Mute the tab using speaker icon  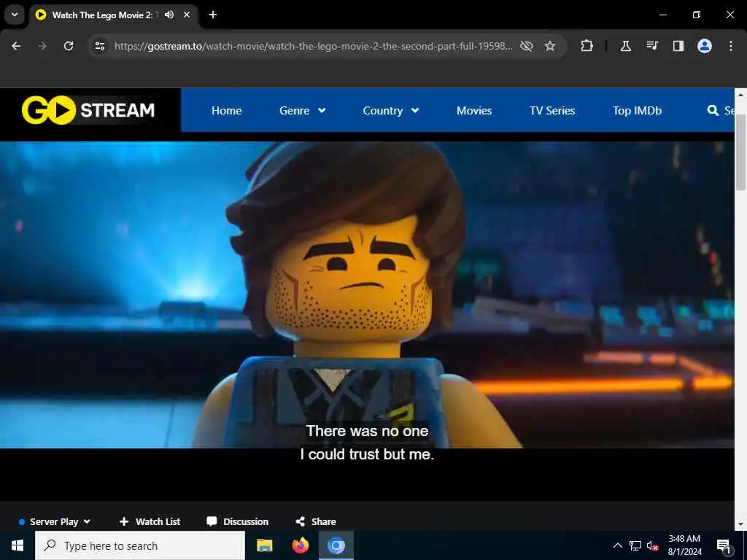169,15
